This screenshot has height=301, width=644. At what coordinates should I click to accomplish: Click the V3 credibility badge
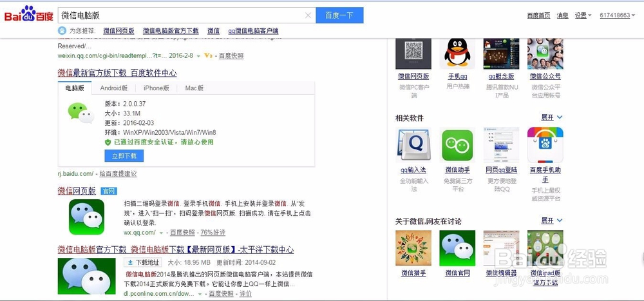[x=208, y=55]
